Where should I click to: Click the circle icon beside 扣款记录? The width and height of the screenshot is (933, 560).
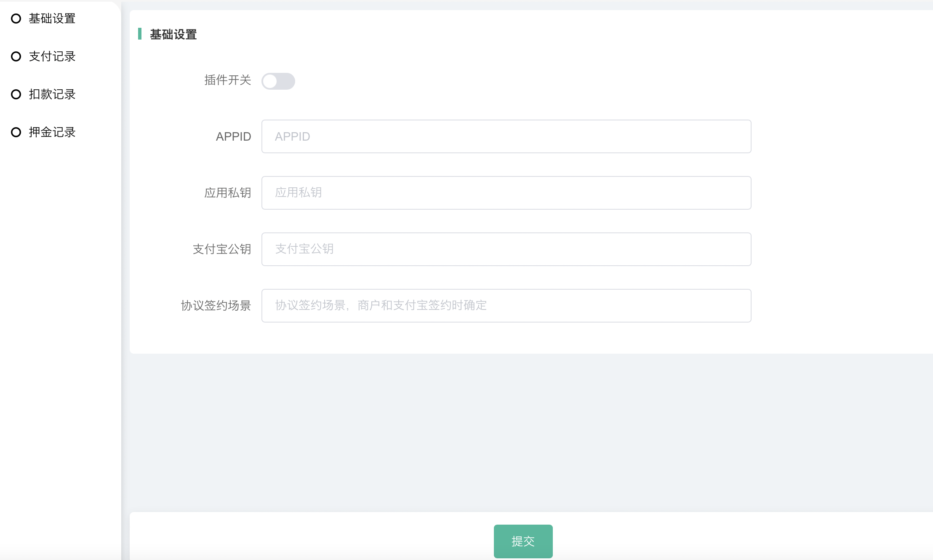point(16,94)
